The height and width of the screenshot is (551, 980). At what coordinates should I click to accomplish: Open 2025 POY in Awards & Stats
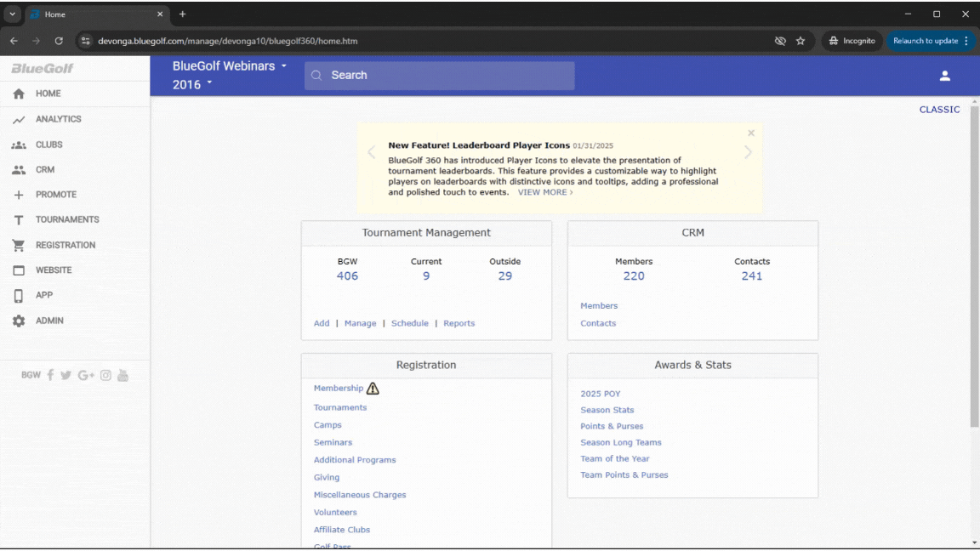coord(601,395)
